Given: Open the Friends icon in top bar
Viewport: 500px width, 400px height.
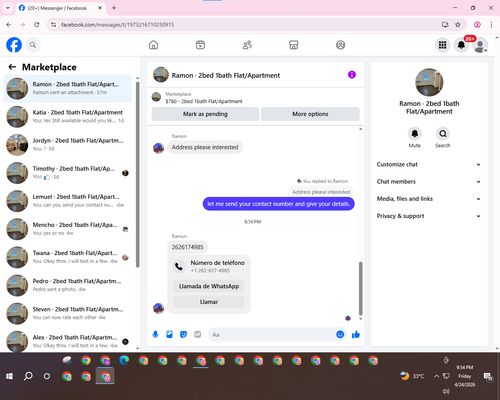Looking at the screenshot, I should point(247,45).
